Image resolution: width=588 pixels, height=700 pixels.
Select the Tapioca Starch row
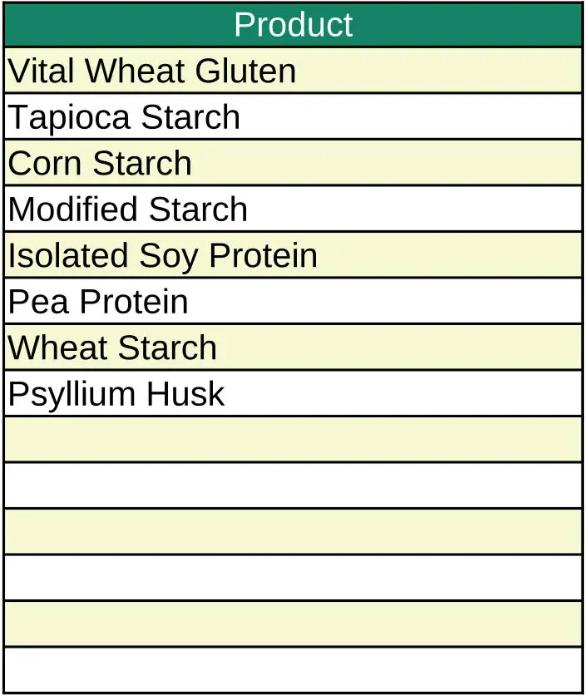click(293, 117)
